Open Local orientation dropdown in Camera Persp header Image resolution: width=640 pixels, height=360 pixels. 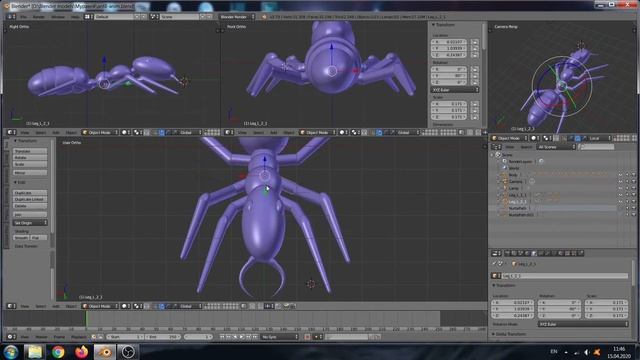pos(600,138)
